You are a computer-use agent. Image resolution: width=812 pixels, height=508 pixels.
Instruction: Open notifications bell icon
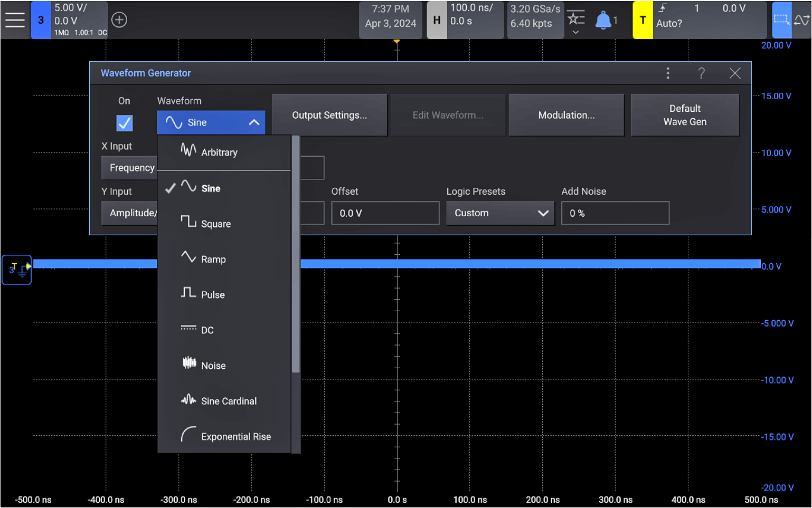point(603,20)
